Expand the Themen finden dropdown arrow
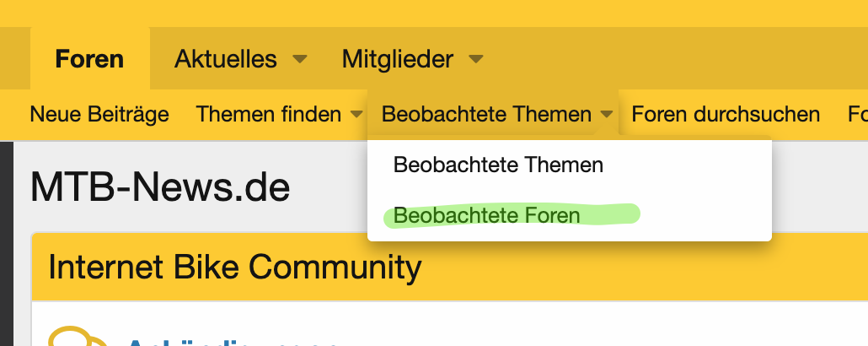Viewport: 868px width, 346px height. click(x=356, y=114)
